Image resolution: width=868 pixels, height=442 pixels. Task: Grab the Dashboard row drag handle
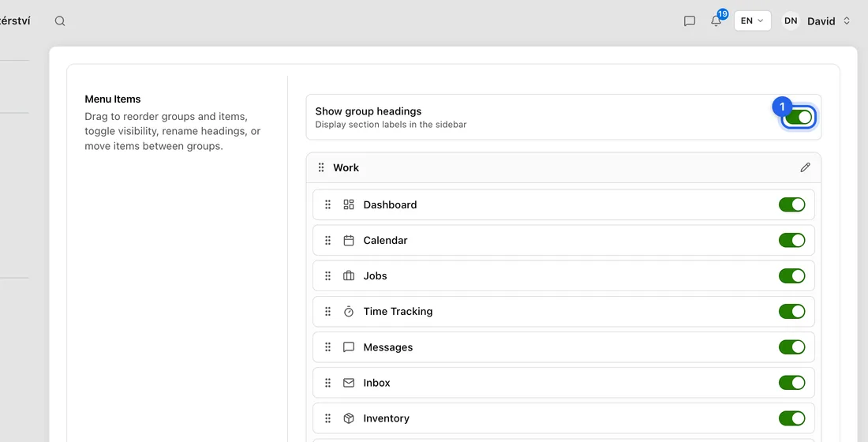pos(327,204)
